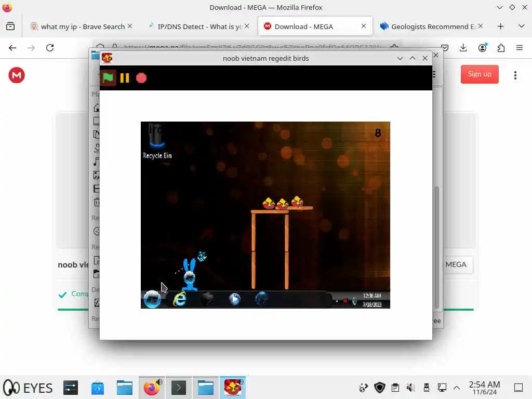532x399 pixels.
Task: Stop the project with red stop sign
Action: click(141, 78)
